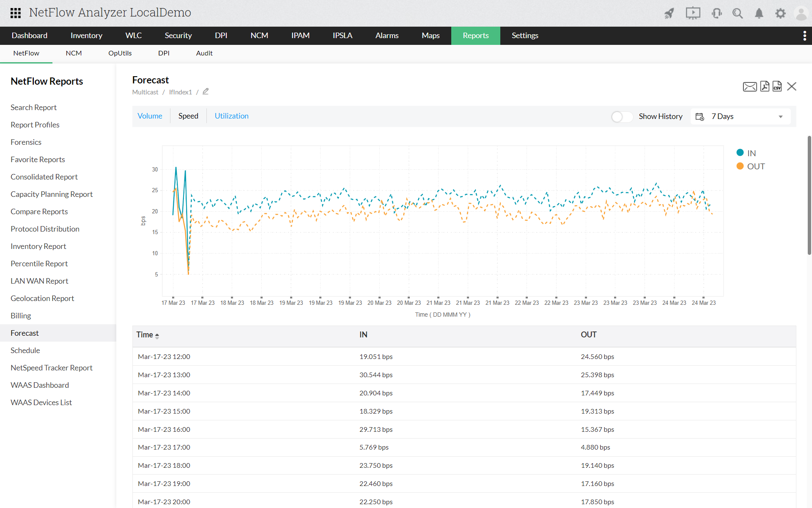Click the Utilization report button
The width and height of the screenshot is (812, 508).
point(232,116)
